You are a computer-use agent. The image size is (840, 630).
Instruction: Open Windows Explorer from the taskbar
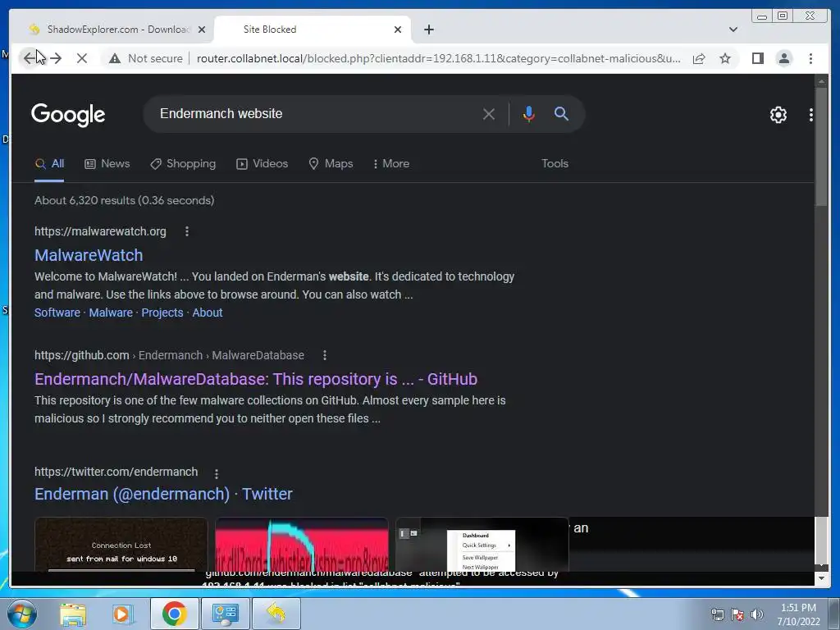pos(73,614)
